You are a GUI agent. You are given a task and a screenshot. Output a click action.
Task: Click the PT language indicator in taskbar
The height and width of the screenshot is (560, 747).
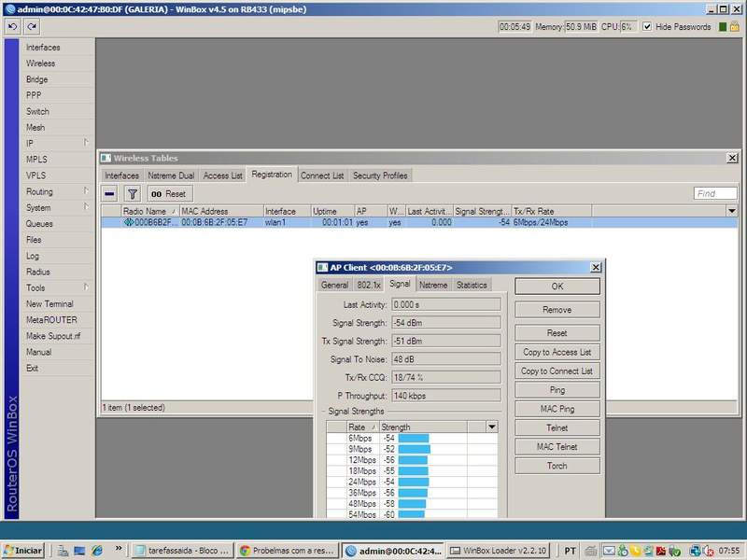click(x=570, y=551)
